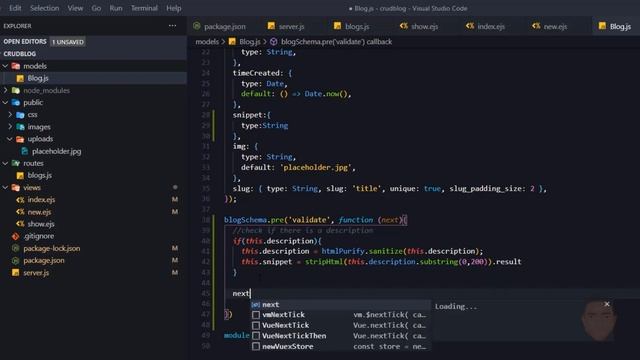
Task: Open the Run menu
Action: [x=116, y=8]
